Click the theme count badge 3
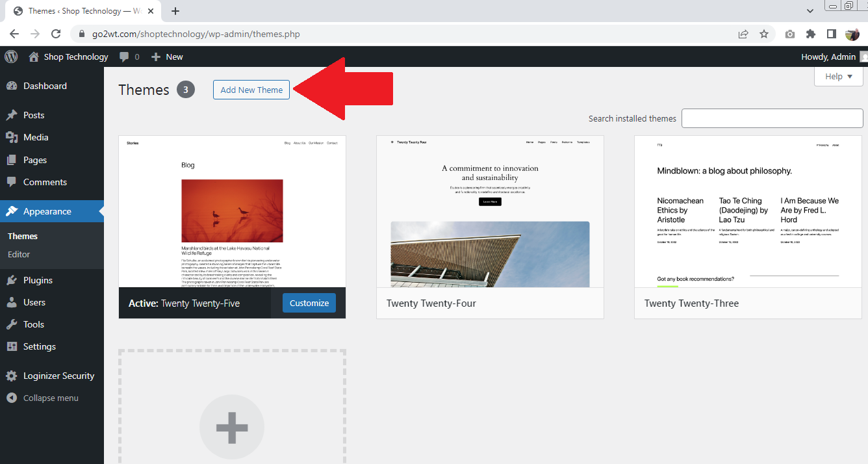868x464 pixels. point(185,90)
